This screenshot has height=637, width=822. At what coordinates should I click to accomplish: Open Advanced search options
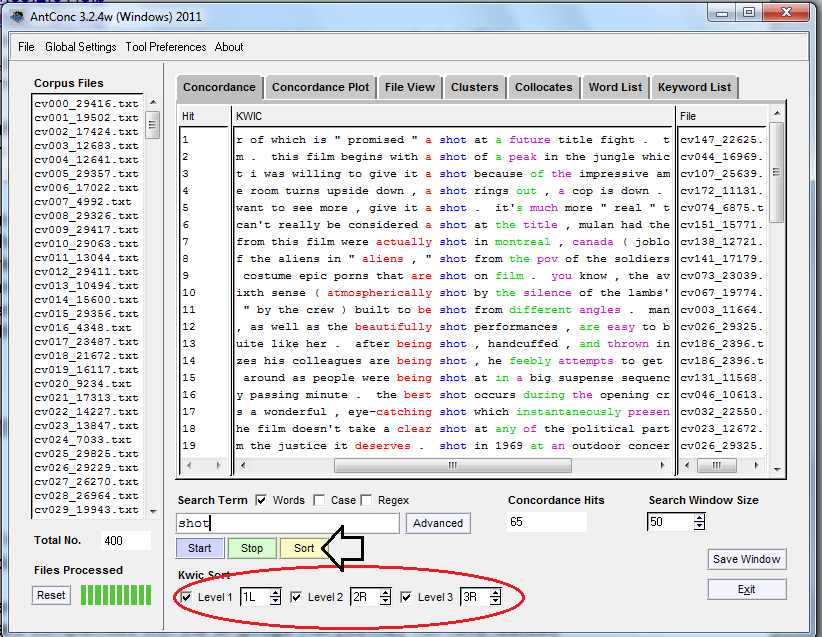coord(438,523)
